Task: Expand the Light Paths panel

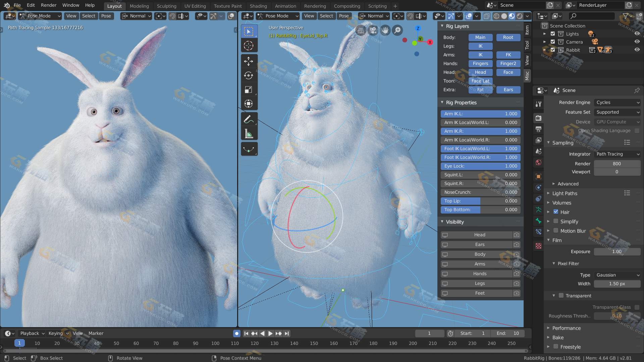Action: pyautogui.click(x=565, y=193)
